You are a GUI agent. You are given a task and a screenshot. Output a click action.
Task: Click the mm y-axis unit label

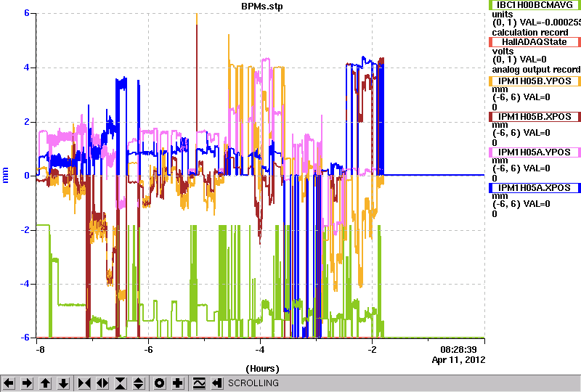point(5,175)
